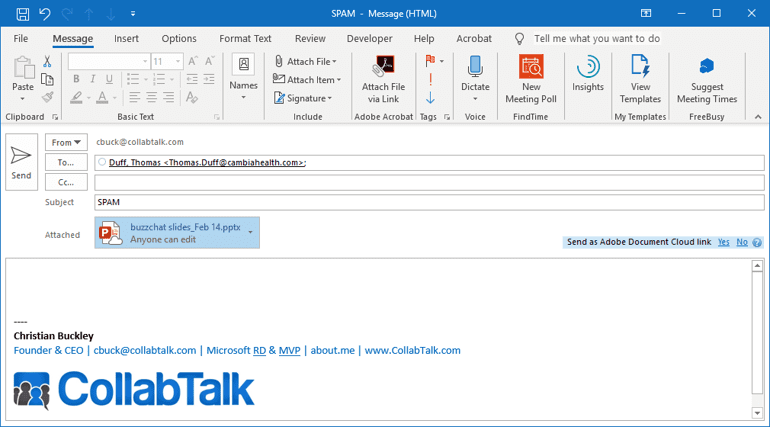Activate the Format Painter brush
The height and width of the screenshot is (427, 770).
(x=47, y=97)
